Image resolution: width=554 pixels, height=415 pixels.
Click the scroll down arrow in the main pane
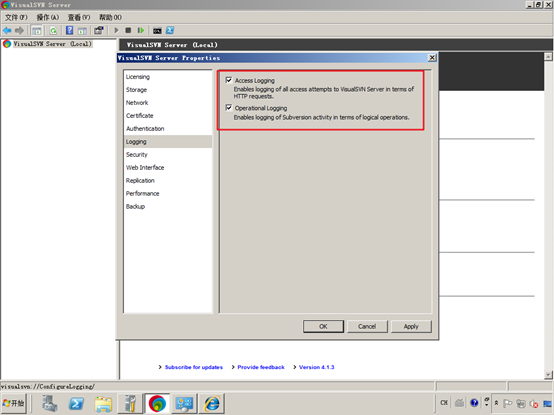tap(548, 375)
